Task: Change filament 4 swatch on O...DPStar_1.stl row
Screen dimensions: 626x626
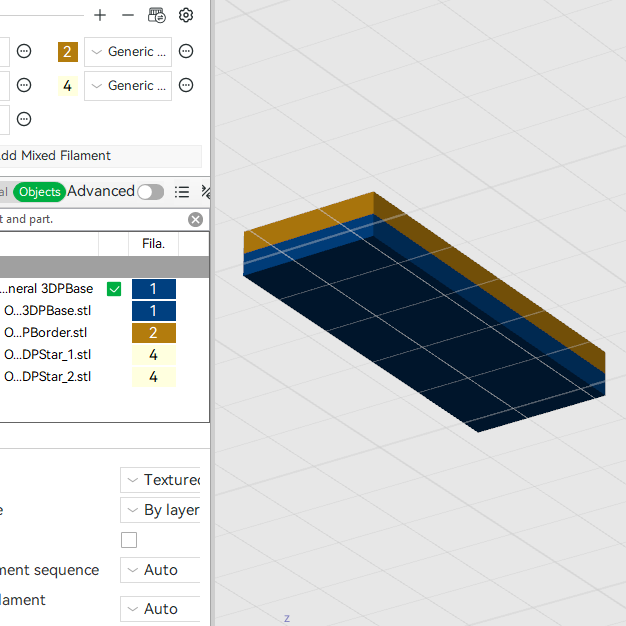Action: (154, 355)
